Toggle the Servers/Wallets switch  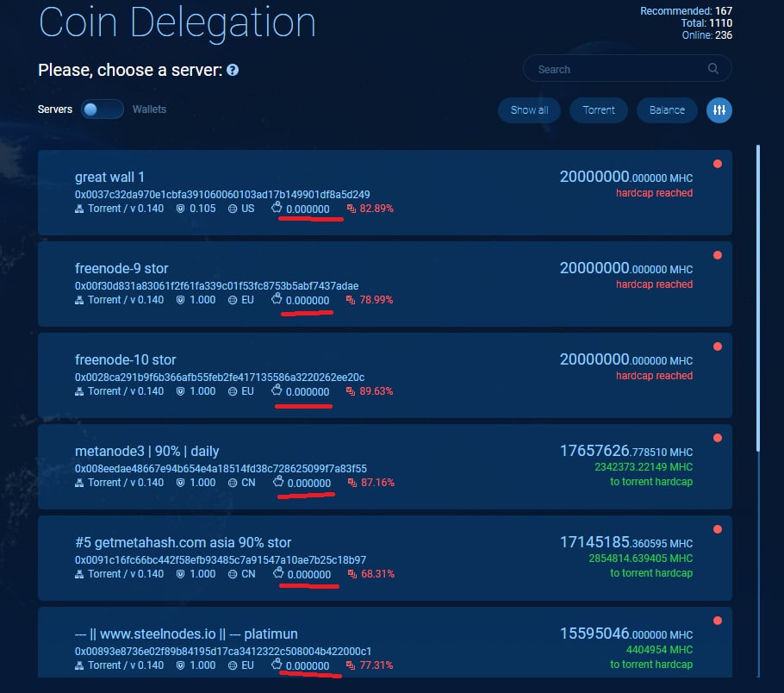[103, 109]
